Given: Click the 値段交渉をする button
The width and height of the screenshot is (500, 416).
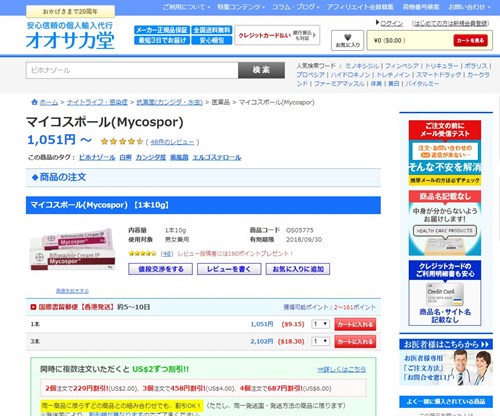Looking at the screenshot, I should click(x=161, y=269).
